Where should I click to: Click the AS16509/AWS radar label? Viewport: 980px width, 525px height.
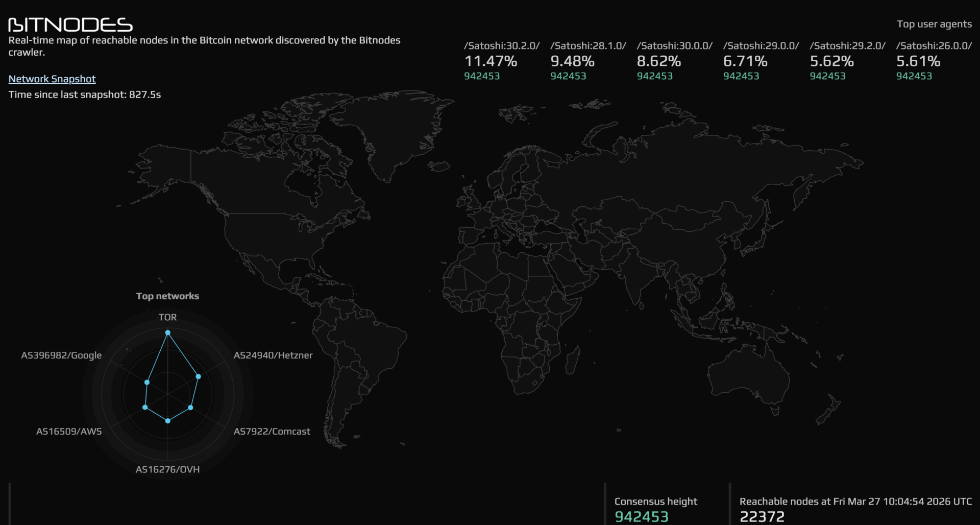[69, 432]
